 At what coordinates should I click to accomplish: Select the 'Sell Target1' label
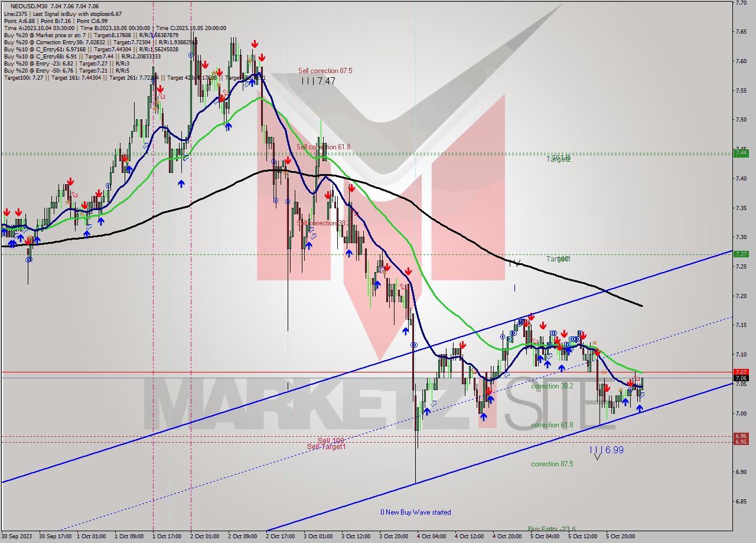coord(327,447)
